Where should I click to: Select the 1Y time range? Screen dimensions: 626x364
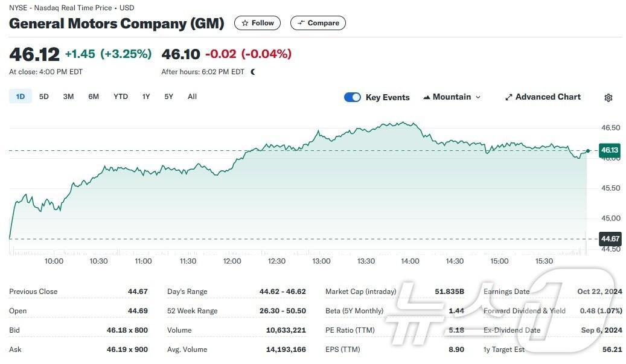(x=146, y=97)
